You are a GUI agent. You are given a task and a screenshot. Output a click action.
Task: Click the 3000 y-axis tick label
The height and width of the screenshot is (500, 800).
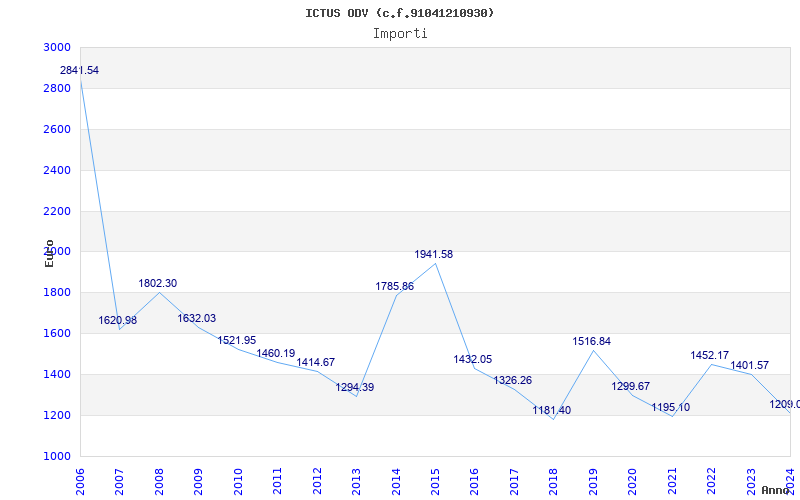pos(57,47)
